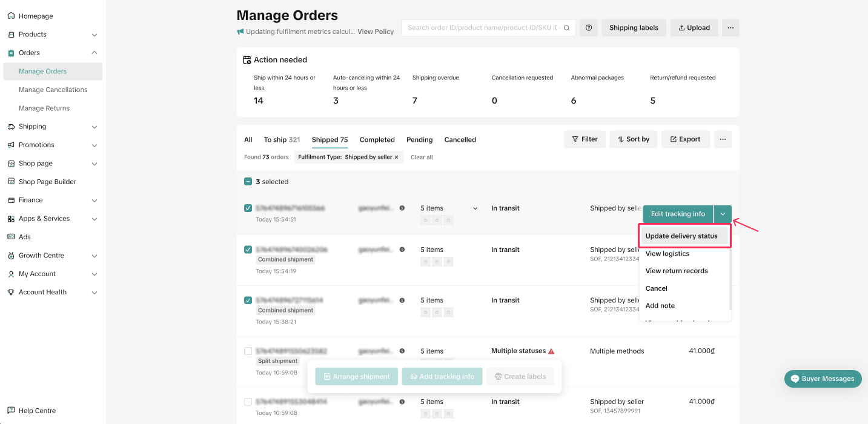868x424 pixels.
Task: Click the Shipping labels button
Action: [634, 28]
